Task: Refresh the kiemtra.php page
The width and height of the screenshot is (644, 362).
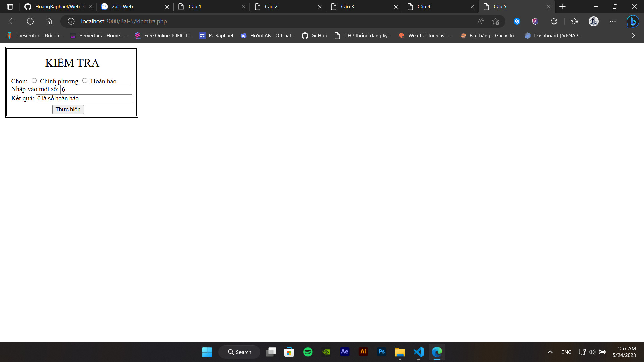Action: (x=30, y=21)
